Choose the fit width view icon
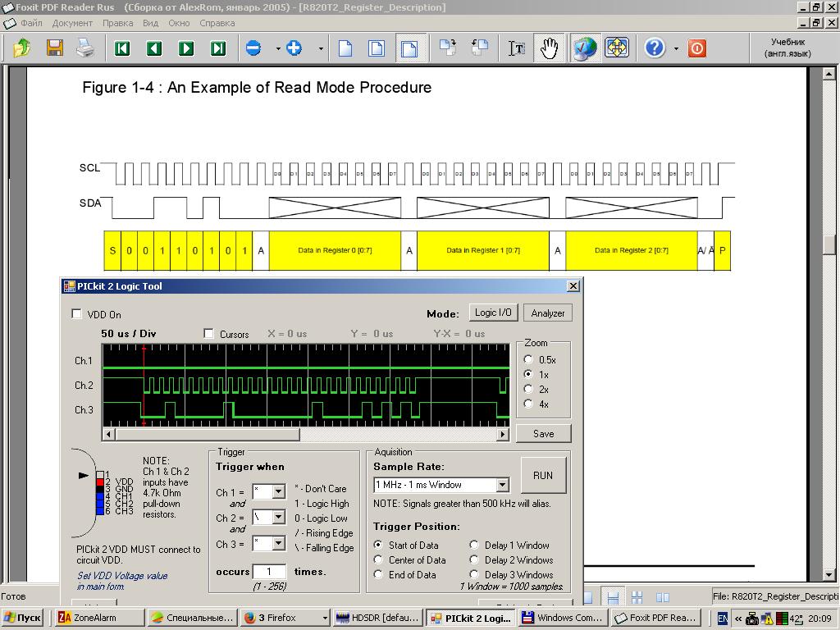This screenshot has height=630, width=840. [x=409, y=48]
